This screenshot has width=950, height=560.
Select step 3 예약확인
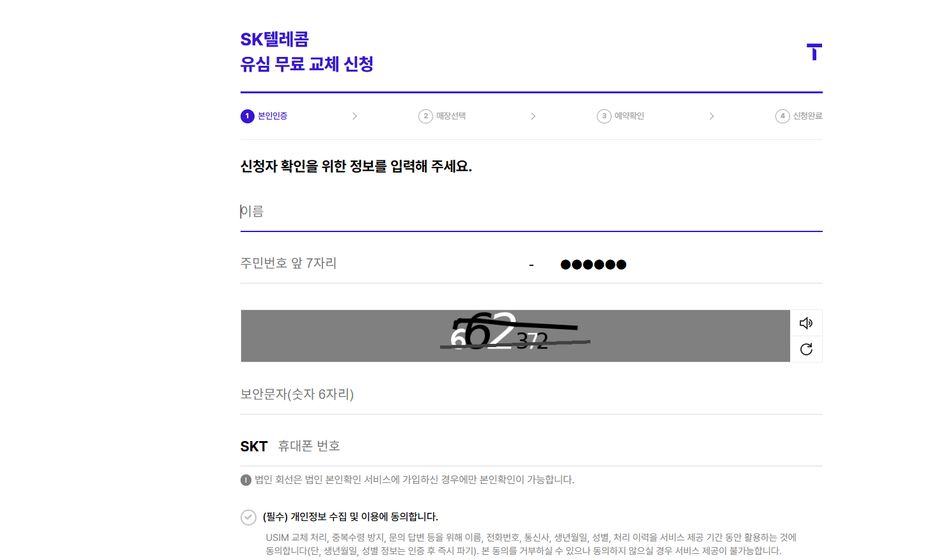click(x=621, y=116)
